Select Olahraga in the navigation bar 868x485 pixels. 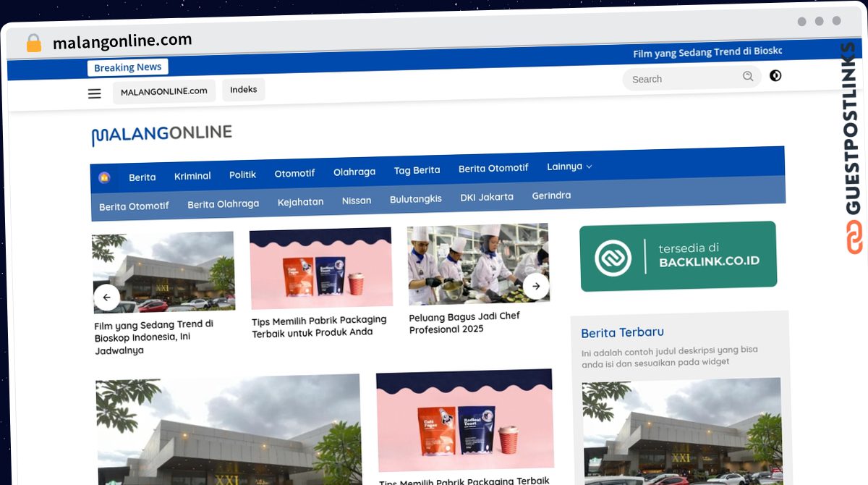354,172
